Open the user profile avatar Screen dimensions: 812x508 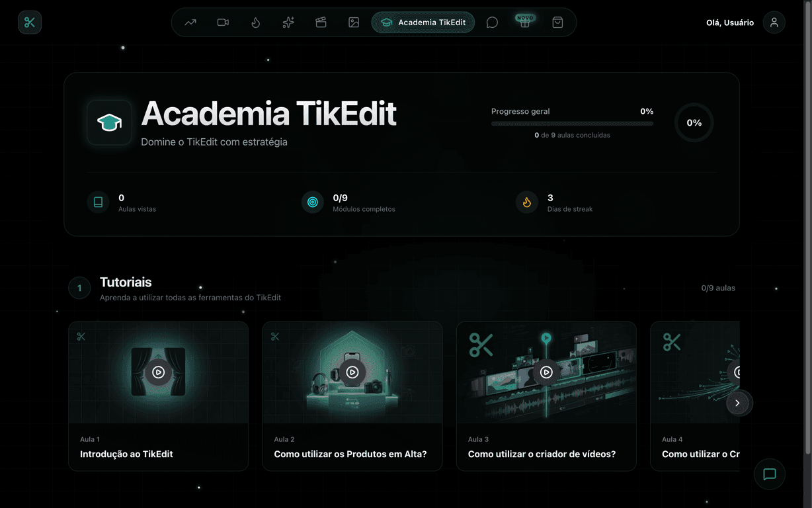click(774, 22)
